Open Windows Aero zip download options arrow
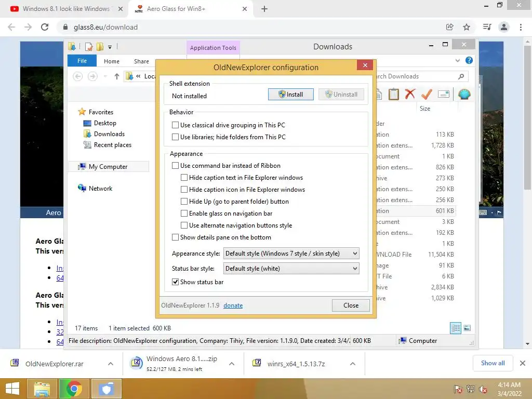 tap(232, 364)
